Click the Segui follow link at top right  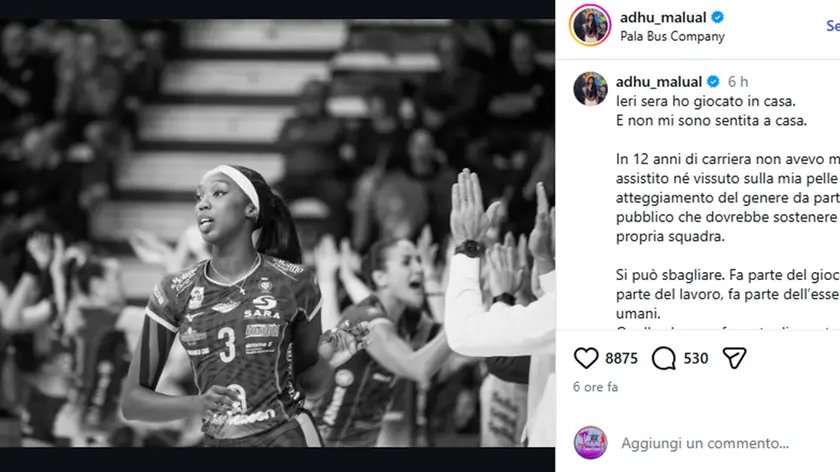[833, 26]
